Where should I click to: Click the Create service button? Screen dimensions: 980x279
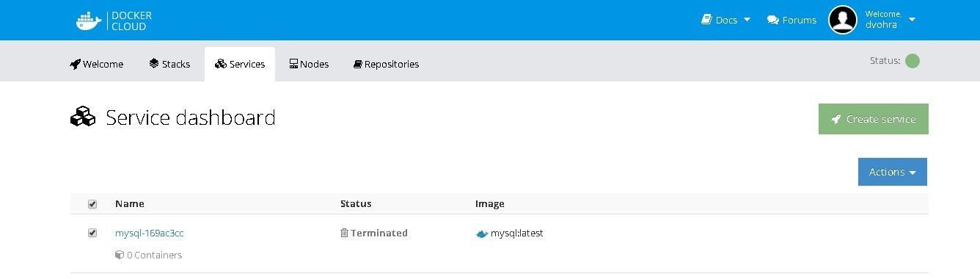pos(874,119)
